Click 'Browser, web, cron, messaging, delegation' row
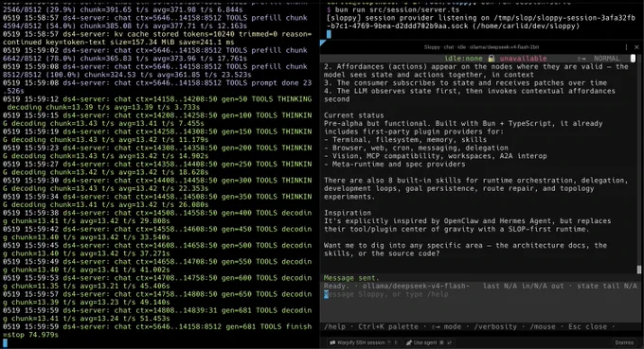 tap(416, 148)
